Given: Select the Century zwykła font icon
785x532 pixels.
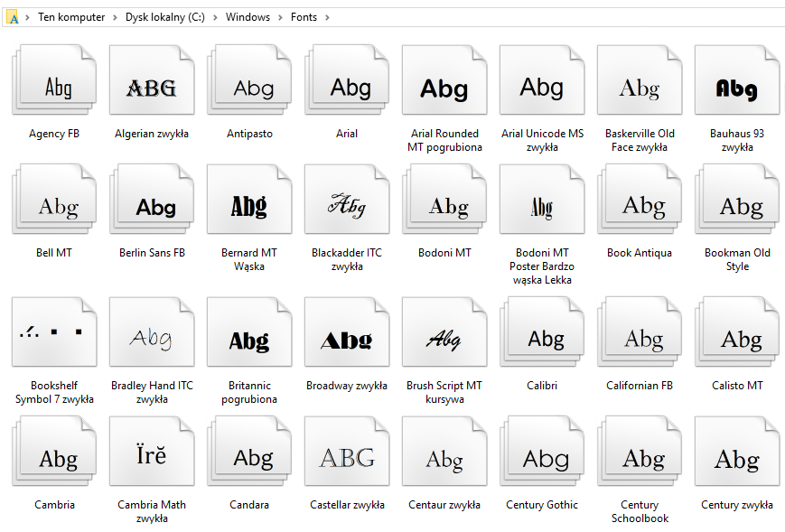Looking at the screenshot, I should click(x=737, y=451).
